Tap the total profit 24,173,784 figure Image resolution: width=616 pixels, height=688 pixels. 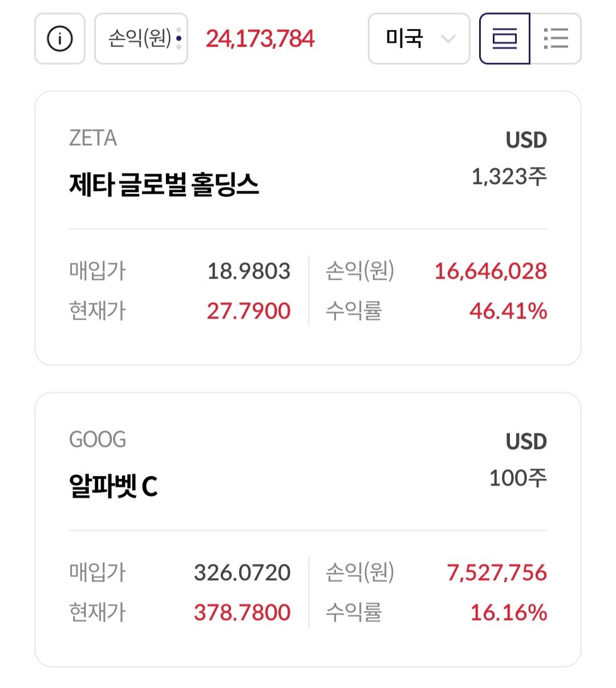click(x=260, y=39)
